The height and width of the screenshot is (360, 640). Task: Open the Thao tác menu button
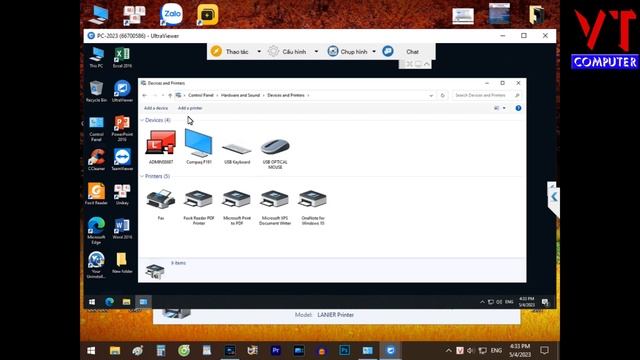[x=230, y=51]
